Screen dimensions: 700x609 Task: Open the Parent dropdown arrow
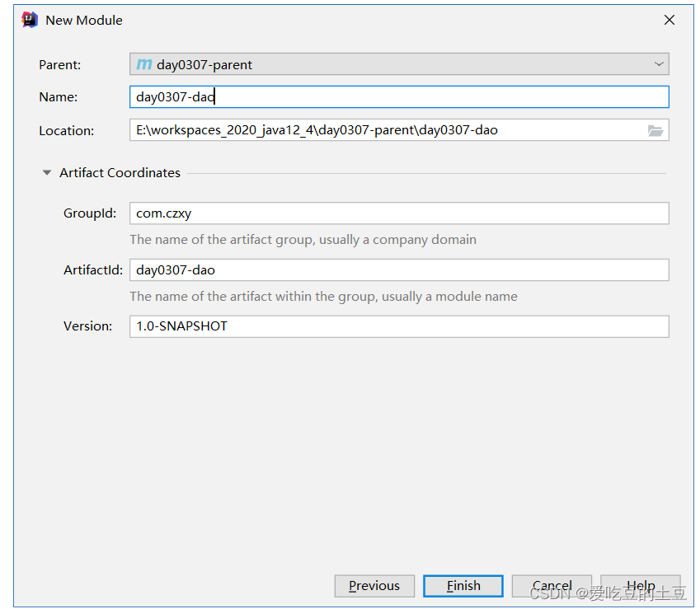click(659, 64)
